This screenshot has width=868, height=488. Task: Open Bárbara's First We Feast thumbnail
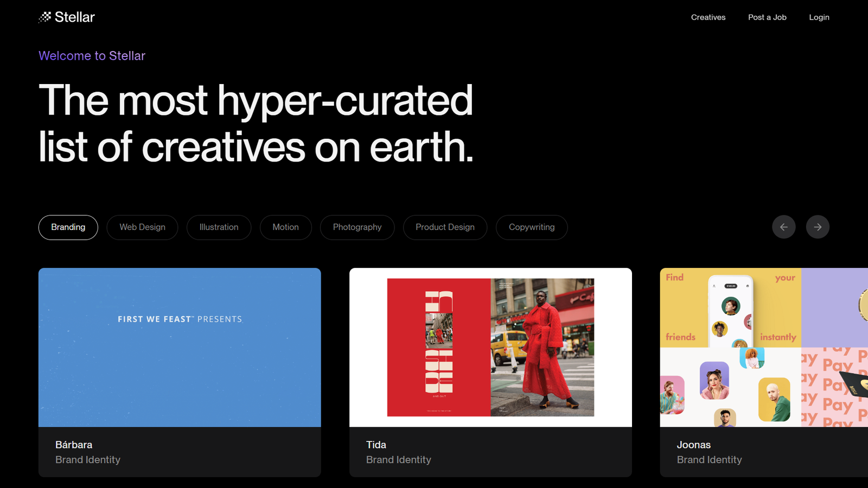pyautogui.click(x=180, y=347)
